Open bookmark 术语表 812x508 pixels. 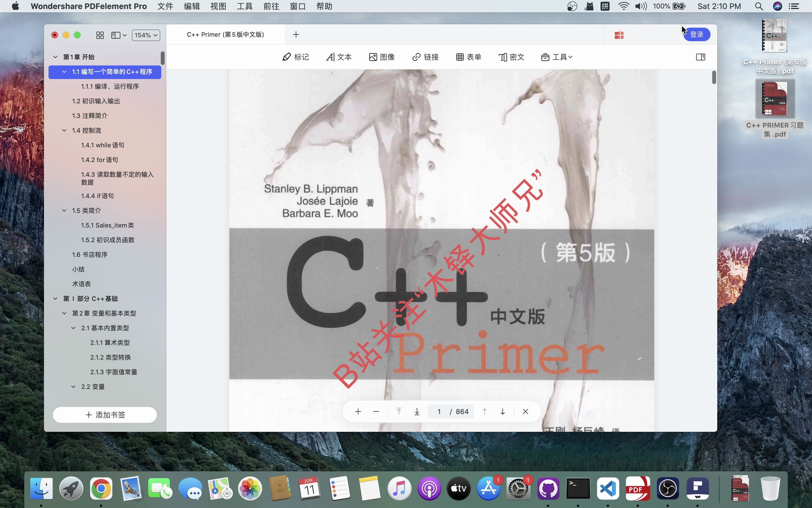coord(81,284)
